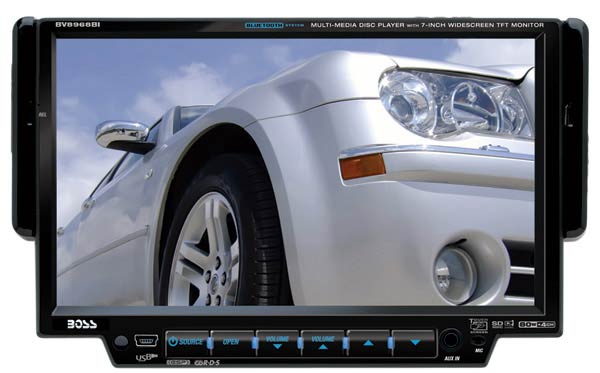Tap the Source power button

click(x=188, y=342)
